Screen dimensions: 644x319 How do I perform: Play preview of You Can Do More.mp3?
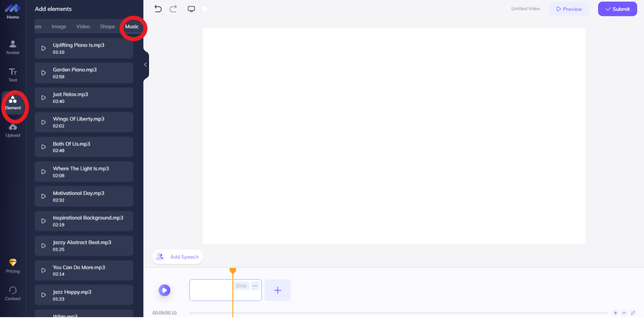click(x=44, y=270)
